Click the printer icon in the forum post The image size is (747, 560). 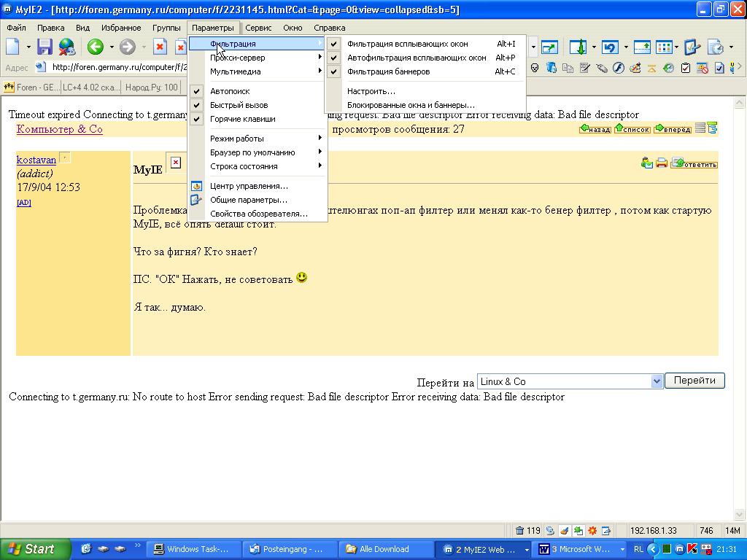coord(661,163)
